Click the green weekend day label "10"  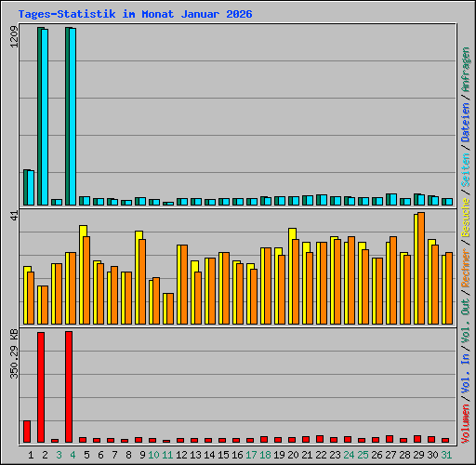coord(153,455)
